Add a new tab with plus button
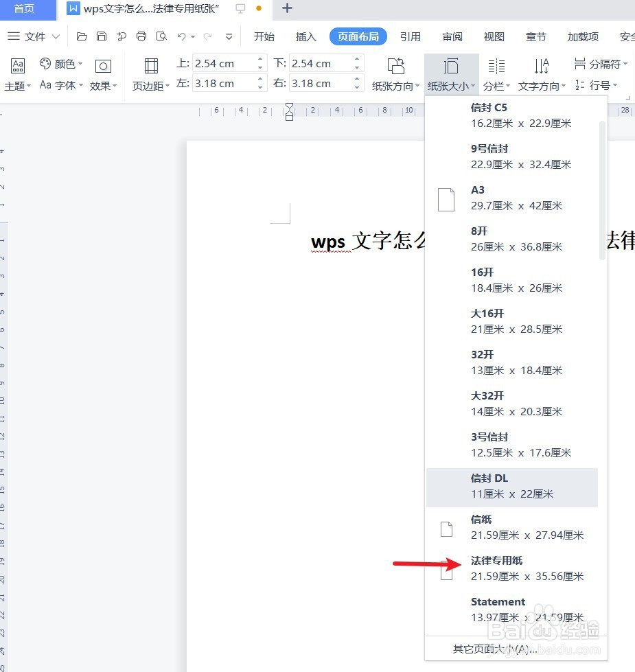Image resolution: width=635 pixels, height=672 pixels. pyautogui.click(x=287, y=8)
